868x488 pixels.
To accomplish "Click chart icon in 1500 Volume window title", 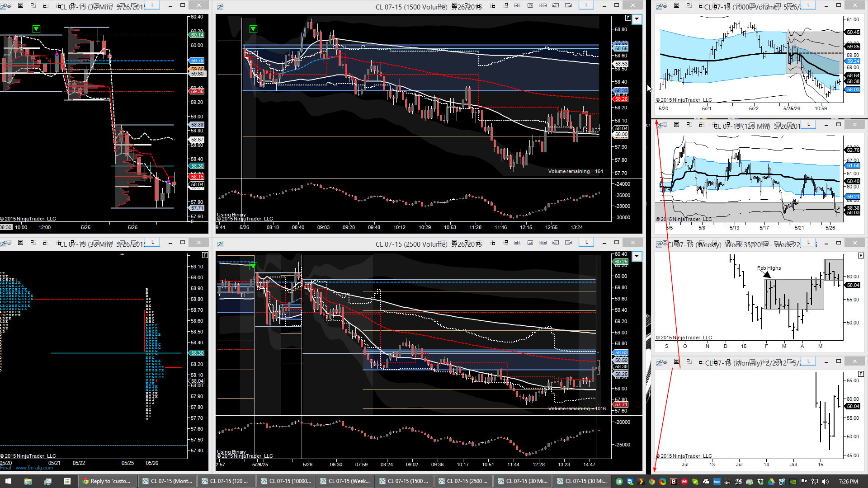I will pos(220,6).
